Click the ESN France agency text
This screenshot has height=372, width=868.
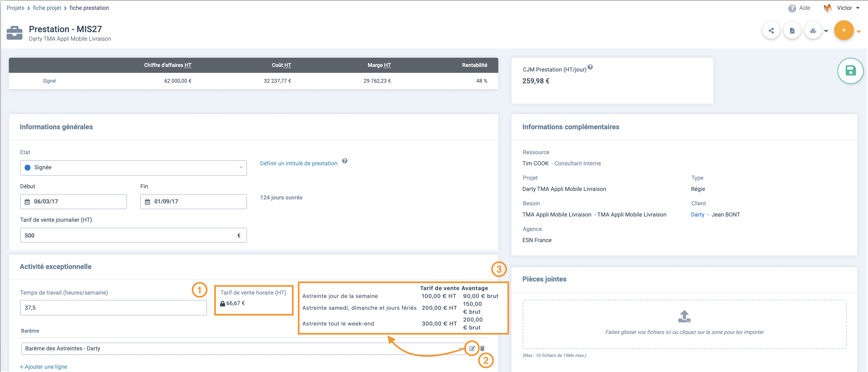click(537, 240)
